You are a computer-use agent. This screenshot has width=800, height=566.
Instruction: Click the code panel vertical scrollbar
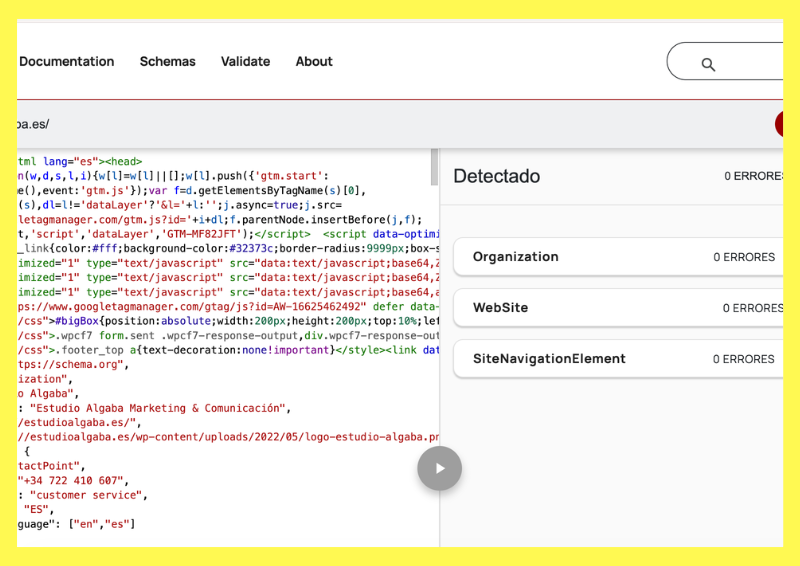click(x=434, y=167)
